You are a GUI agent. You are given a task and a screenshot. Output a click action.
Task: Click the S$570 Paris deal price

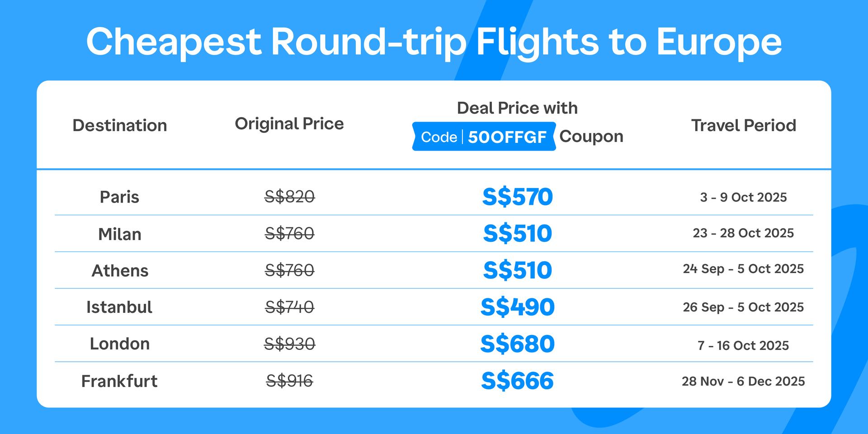coord(518,197)
